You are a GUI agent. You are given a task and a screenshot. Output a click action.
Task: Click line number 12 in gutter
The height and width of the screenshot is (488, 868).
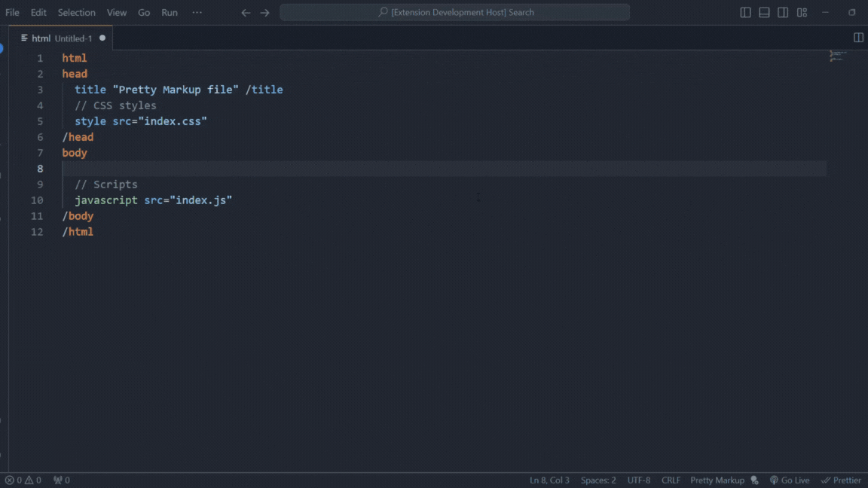click(37, 232)
